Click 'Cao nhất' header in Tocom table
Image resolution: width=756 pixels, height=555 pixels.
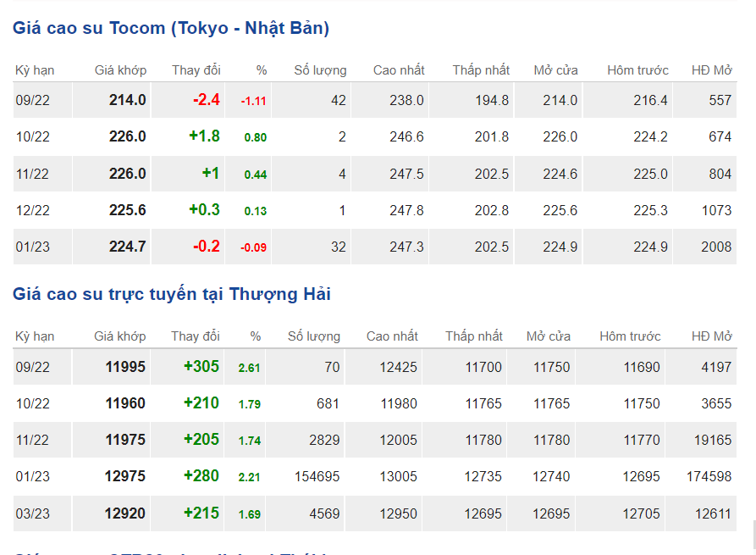[399, 70]
